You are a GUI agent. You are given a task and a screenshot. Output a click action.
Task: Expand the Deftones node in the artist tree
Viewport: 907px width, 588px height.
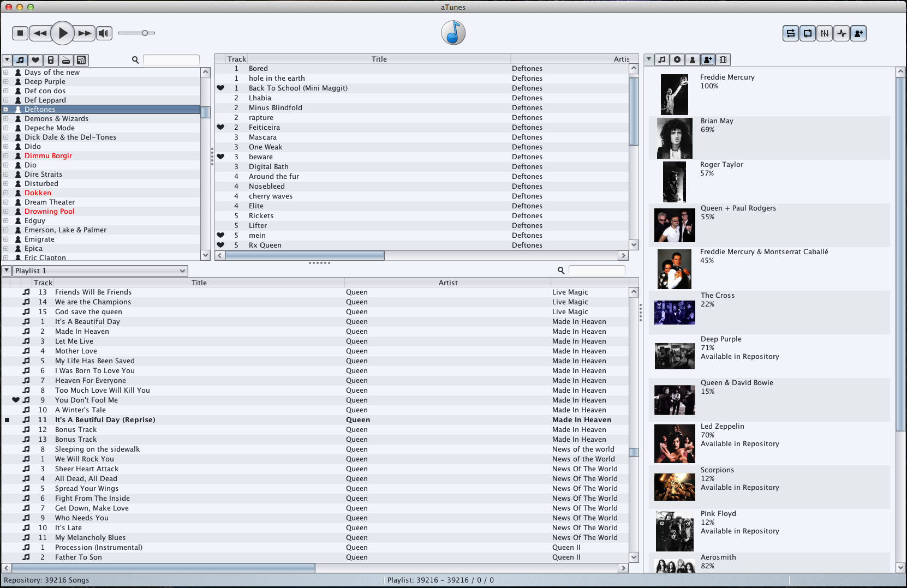[x=5, y=110]
